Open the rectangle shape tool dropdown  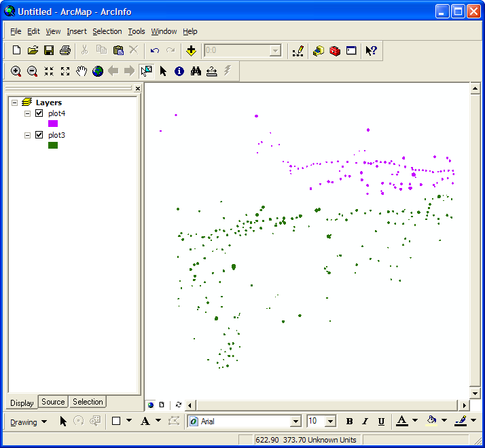pos(129,420)
